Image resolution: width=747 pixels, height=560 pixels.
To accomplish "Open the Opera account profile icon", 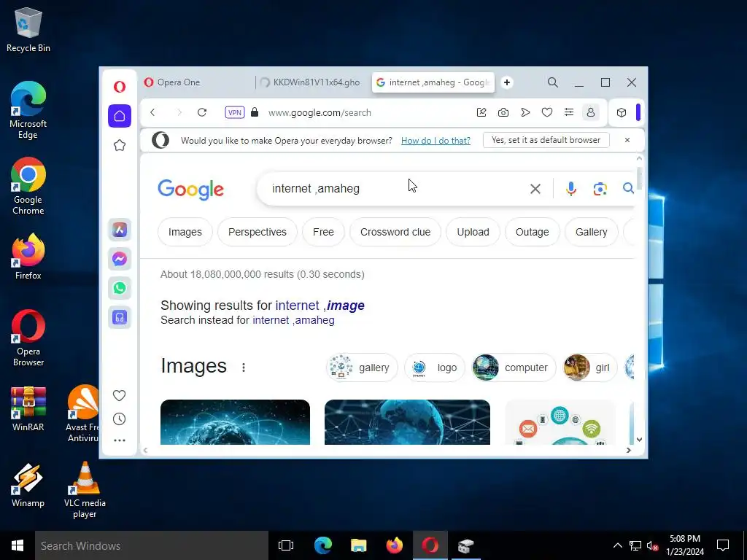I will click(591, 112).
